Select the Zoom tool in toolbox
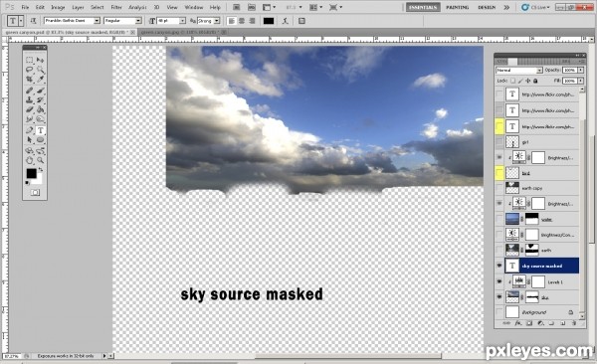Image resolution: width=597 pixels, height=364 pixels. [40, 160]
